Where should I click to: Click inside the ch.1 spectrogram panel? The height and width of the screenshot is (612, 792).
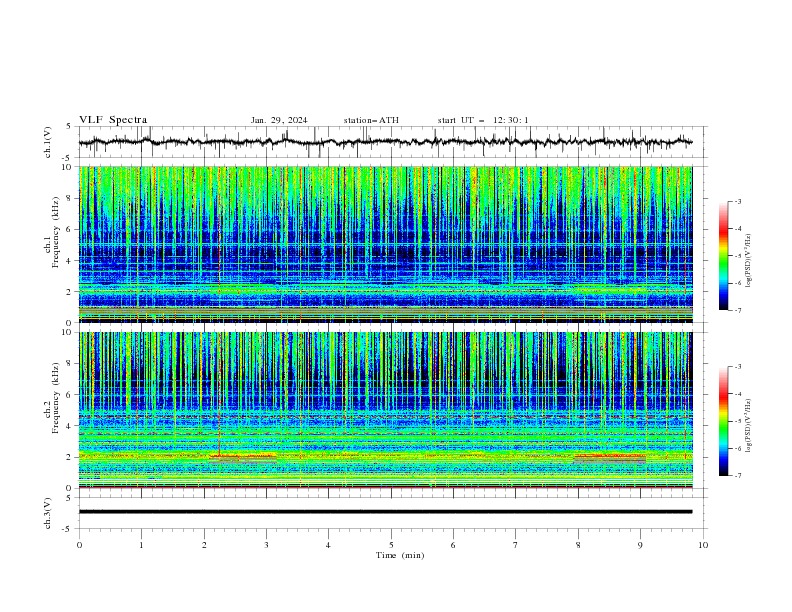(x=385, y=244)
